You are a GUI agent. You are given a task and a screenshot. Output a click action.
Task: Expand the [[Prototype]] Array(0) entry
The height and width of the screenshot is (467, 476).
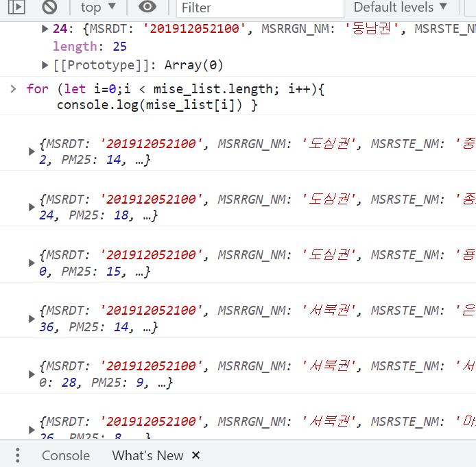point(45,65)
